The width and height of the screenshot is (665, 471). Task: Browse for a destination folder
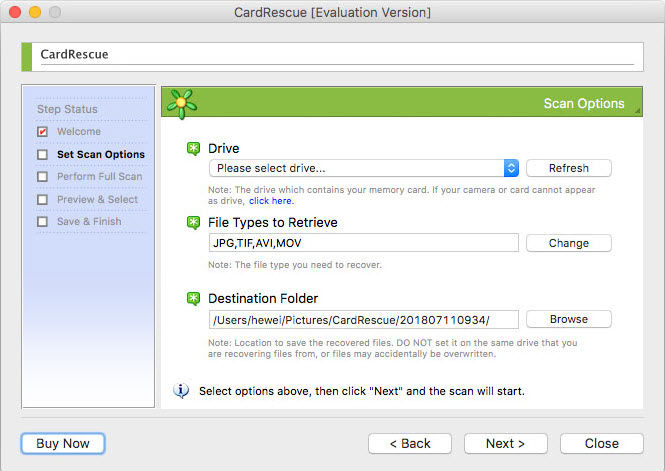click(x=569, y=319)
